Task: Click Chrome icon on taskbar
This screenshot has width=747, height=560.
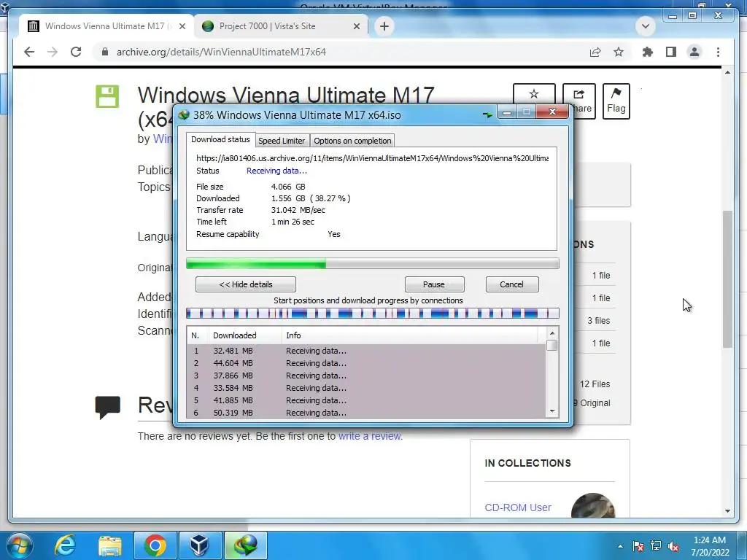Action: point(155,545)
